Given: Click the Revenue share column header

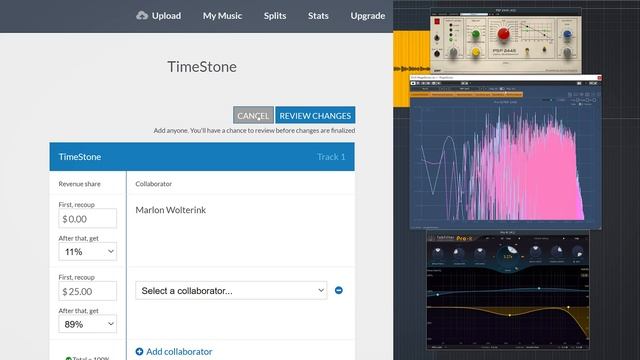Looking at the screenshot, I should click(79, 184).
